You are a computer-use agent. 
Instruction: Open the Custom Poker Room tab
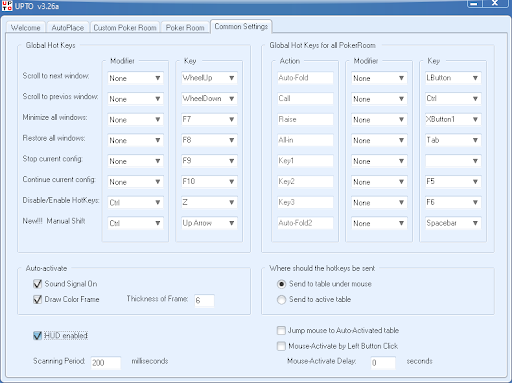tap(125, 27)
